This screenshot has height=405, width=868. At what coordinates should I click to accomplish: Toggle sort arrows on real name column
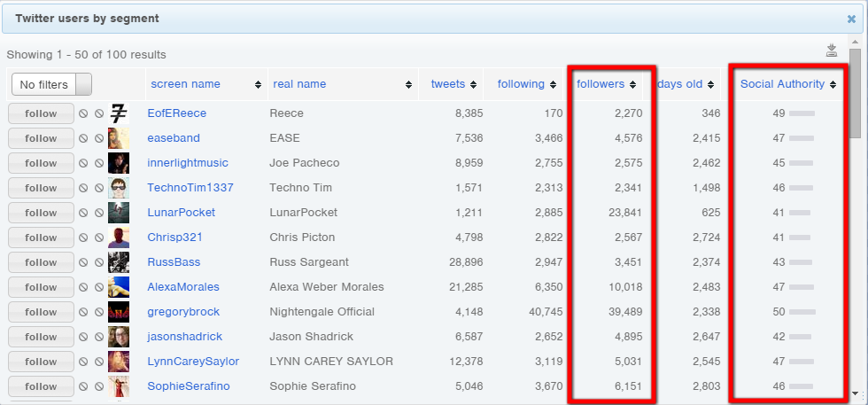[x=408, y=85]
